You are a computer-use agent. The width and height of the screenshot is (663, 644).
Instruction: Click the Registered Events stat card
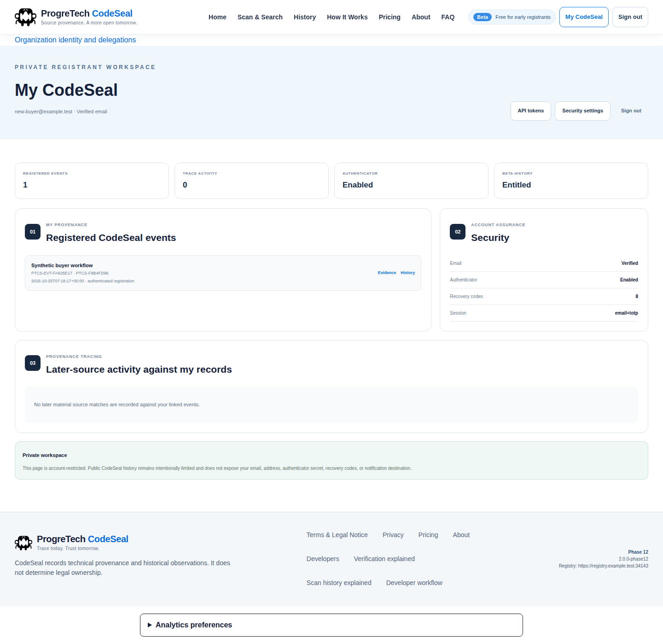tap(92, 181)
